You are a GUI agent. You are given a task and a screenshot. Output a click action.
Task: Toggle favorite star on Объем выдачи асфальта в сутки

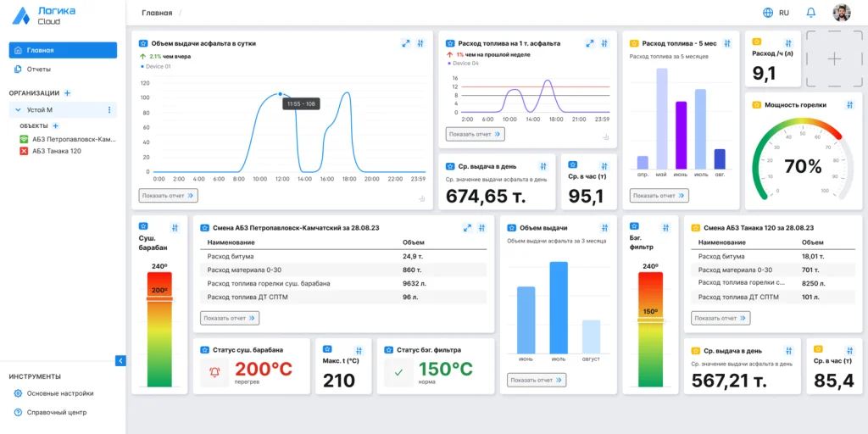coord(142,43)
